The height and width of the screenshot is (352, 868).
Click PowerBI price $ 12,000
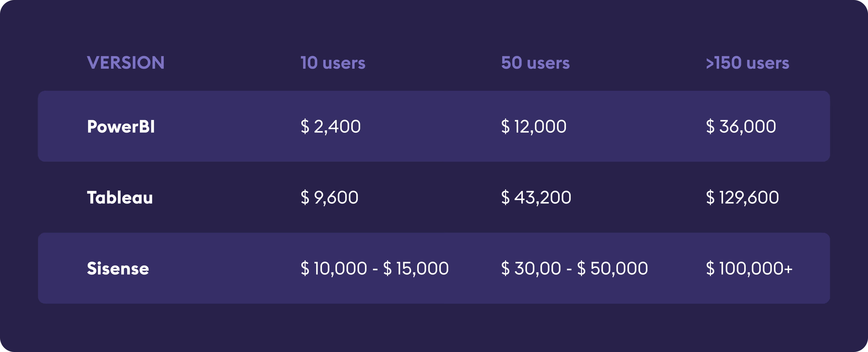[x=534, y=127]
